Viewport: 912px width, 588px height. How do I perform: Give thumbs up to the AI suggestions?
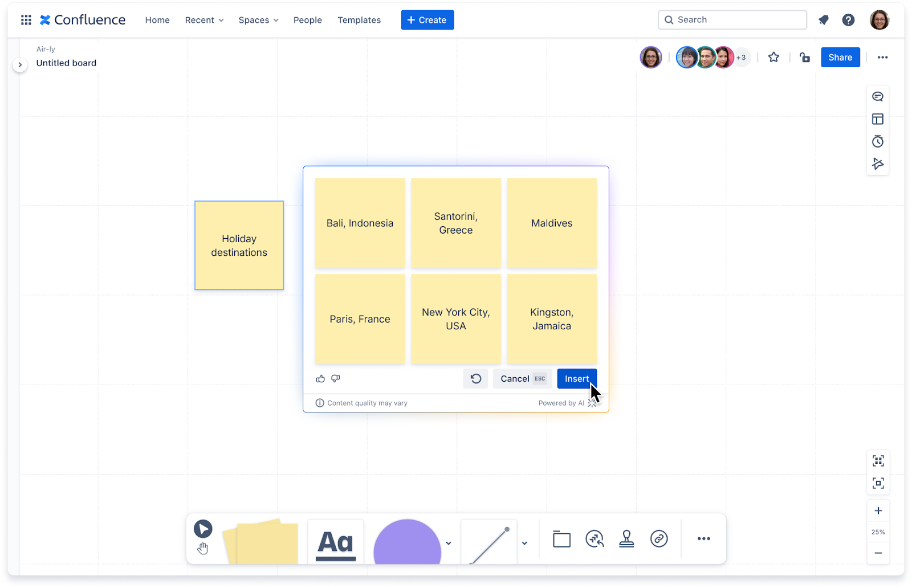(x=320, y=378)
